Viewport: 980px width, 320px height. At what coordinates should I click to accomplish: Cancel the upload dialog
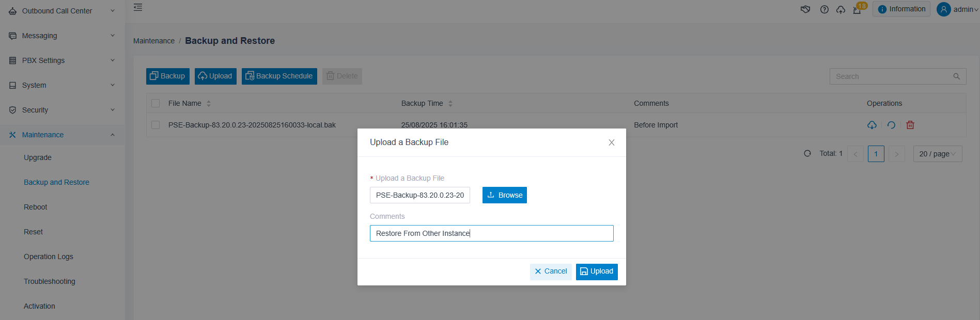551,271
